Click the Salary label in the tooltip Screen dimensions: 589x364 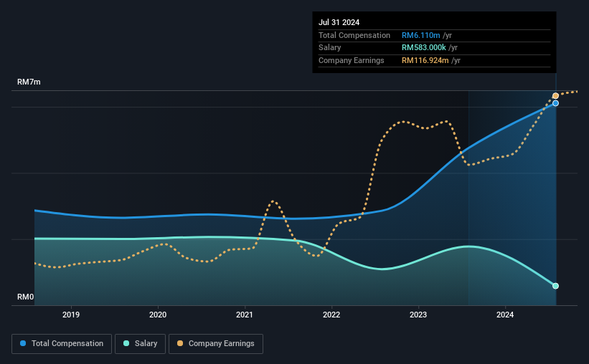[329, 48]
